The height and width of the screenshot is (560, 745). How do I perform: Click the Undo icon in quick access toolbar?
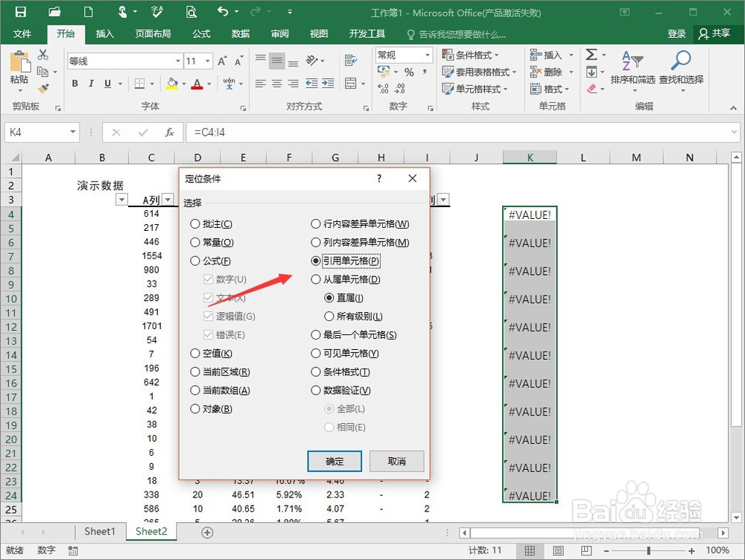click(x=223, y=10)
